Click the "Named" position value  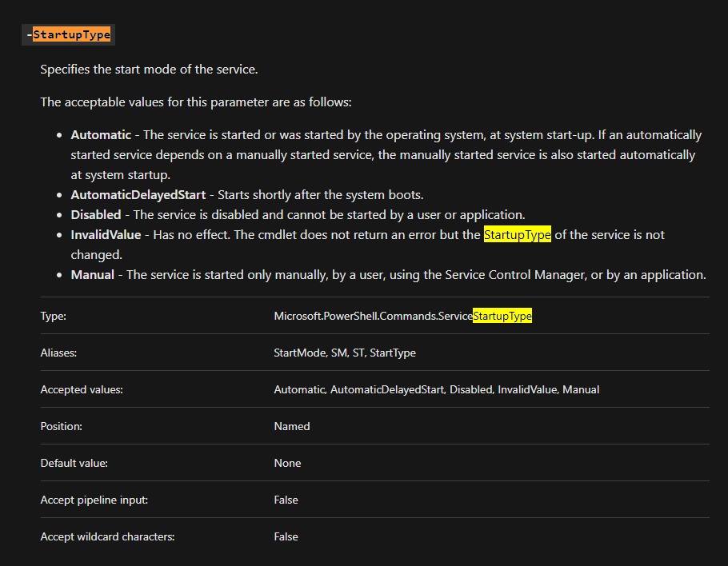(x=292, y=427)
